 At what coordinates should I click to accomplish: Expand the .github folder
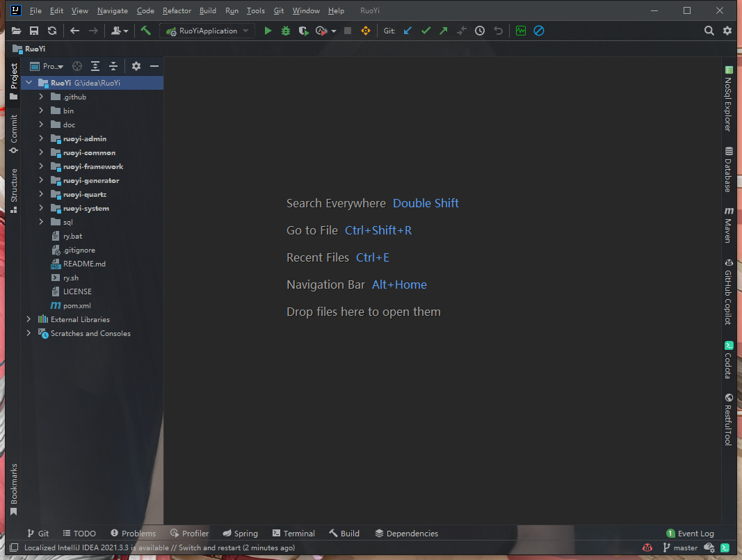(x=41, y=97)
